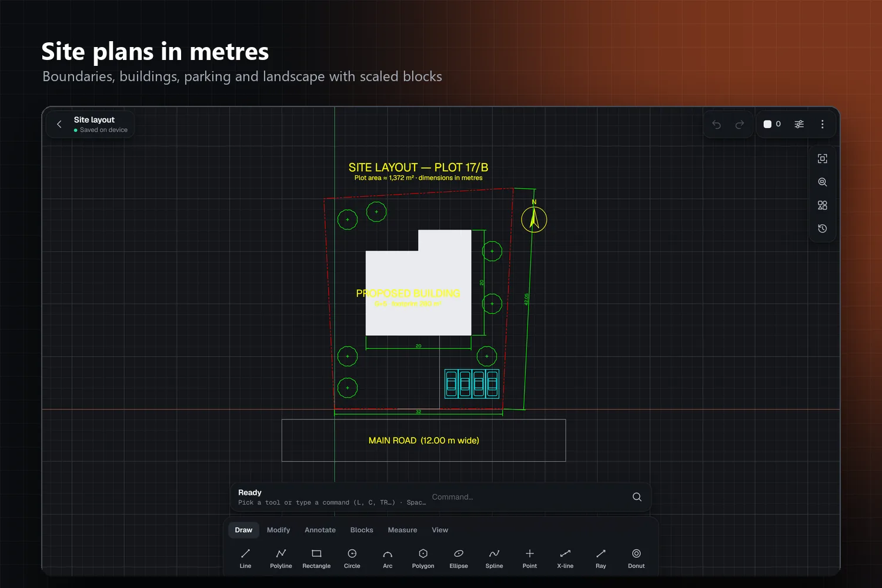The height and width of the screenshot is (588, 882).
Task: Select the Polygon tool
Action: (x=423, y=559)
